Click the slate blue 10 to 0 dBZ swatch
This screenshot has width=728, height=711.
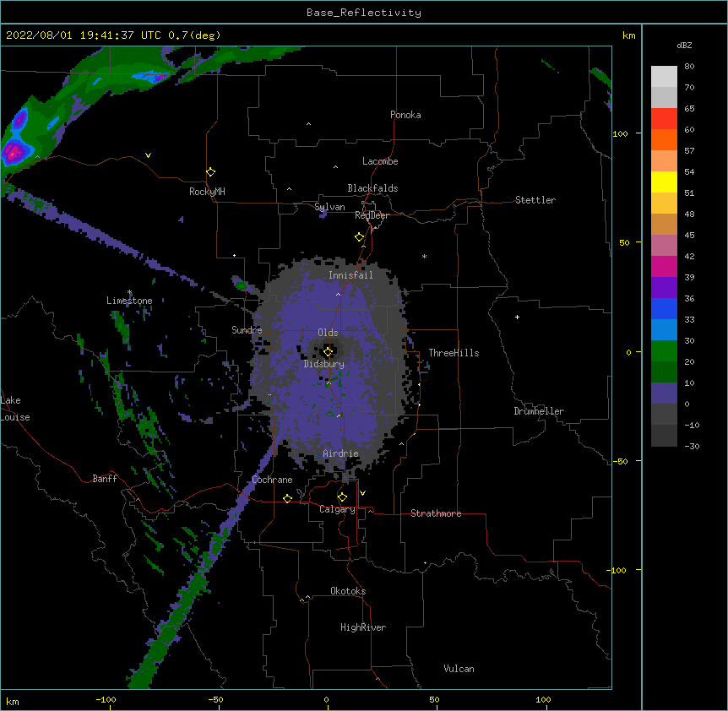pos(664,393)
